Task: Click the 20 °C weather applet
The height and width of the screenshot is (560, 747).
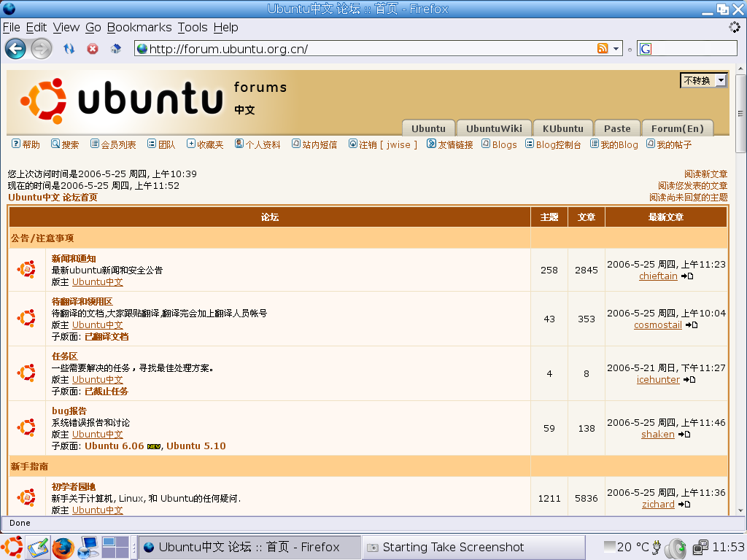Action: coord(627,548)
